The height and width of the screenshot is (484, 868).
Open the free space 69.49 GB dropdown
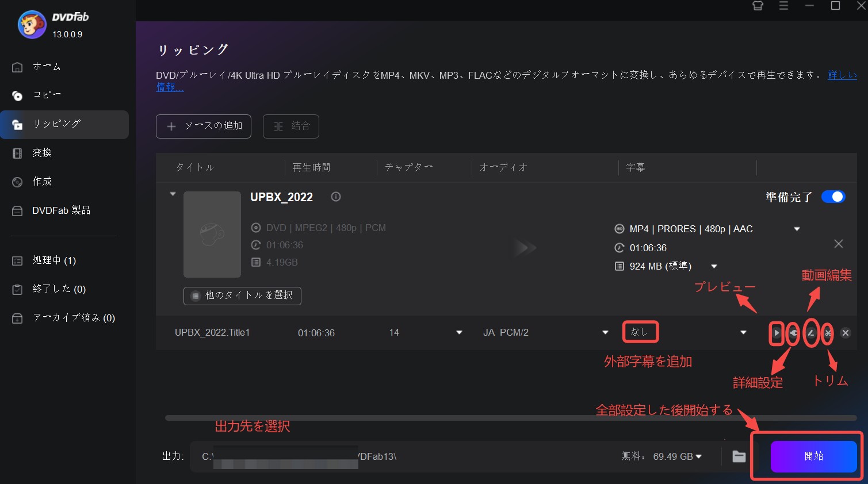click(699, 456)
